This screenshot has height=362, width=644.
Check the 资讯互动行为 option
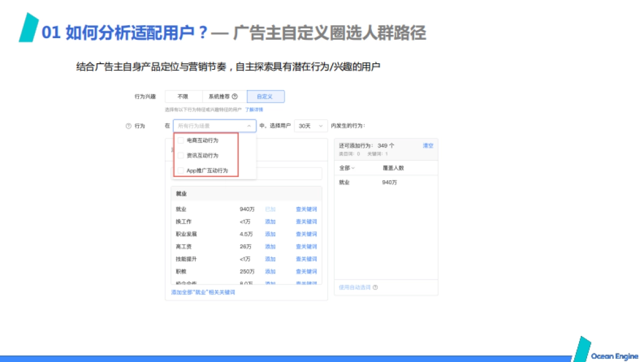(x=181, y=156)
